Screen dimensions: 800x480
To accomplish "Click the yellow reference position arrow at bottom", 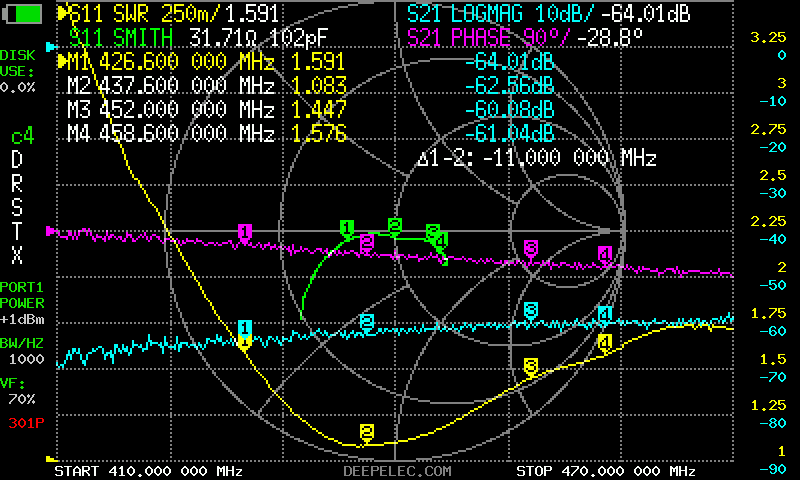I will click(51, 460).
